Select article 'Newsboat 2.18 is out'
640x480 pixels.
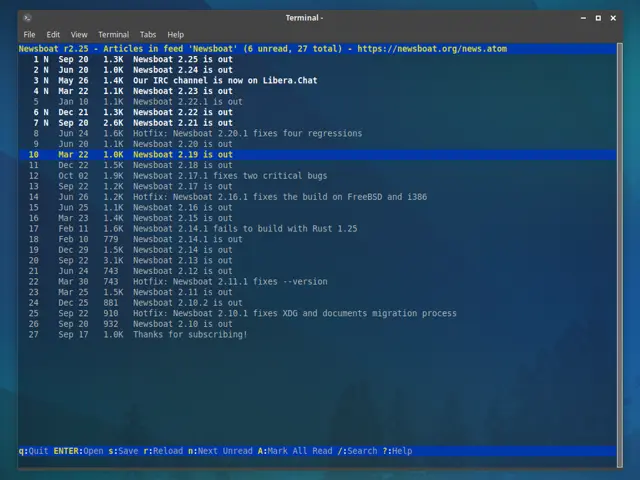point(182,165)
